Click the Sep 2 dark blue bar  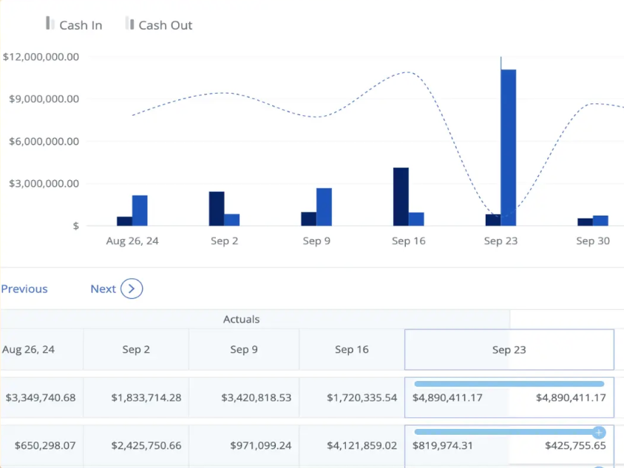pyautogui.click(x=216, y=208)
